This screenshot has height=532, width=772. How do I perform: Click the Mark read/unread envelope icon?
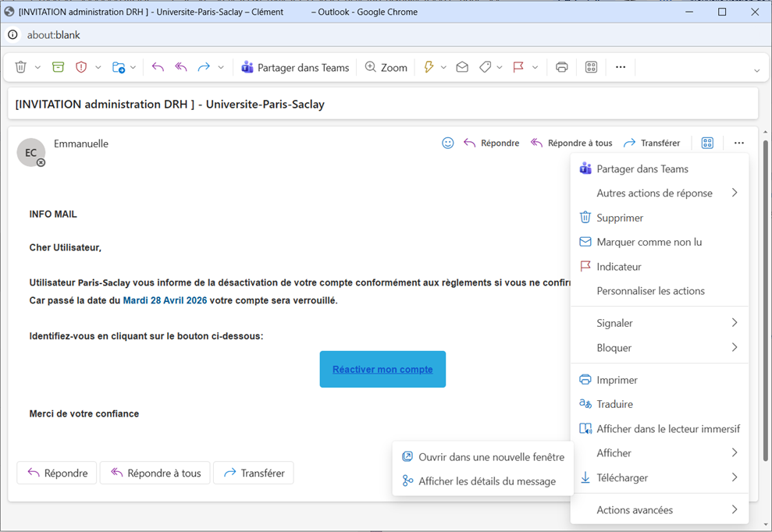click(x=462, y=67)
